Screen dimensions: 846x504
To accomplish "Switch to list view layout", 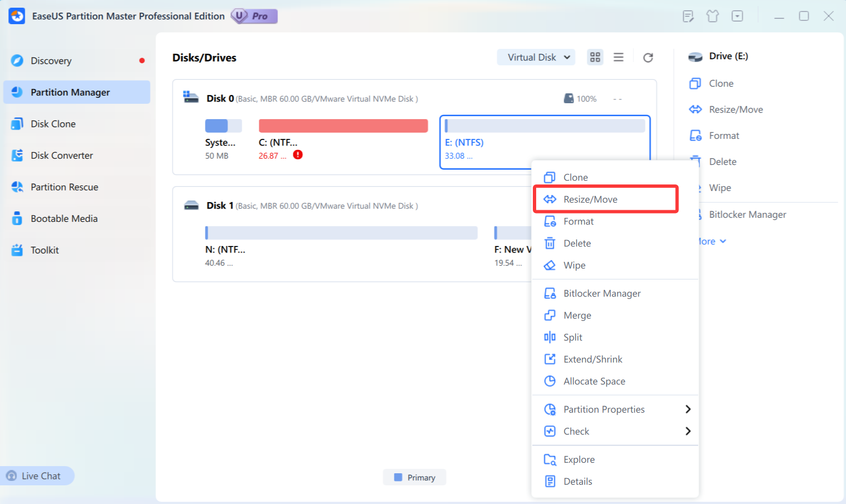I will [x=619, y=57].
